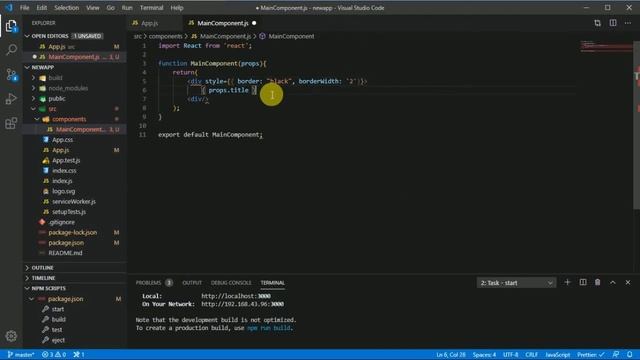Change CRLF end of line sequence
The height and width of the screenshot is (360, 640).
(531, 354)
